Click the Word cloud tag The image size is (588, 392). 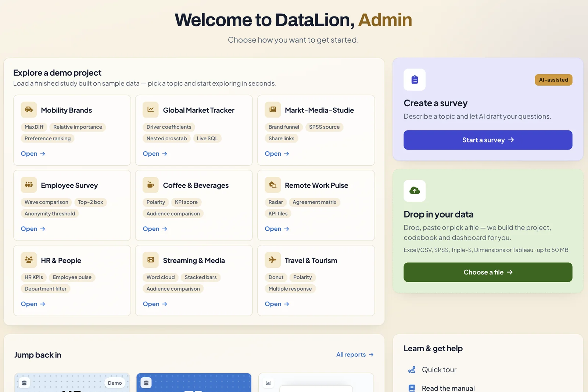161,277
